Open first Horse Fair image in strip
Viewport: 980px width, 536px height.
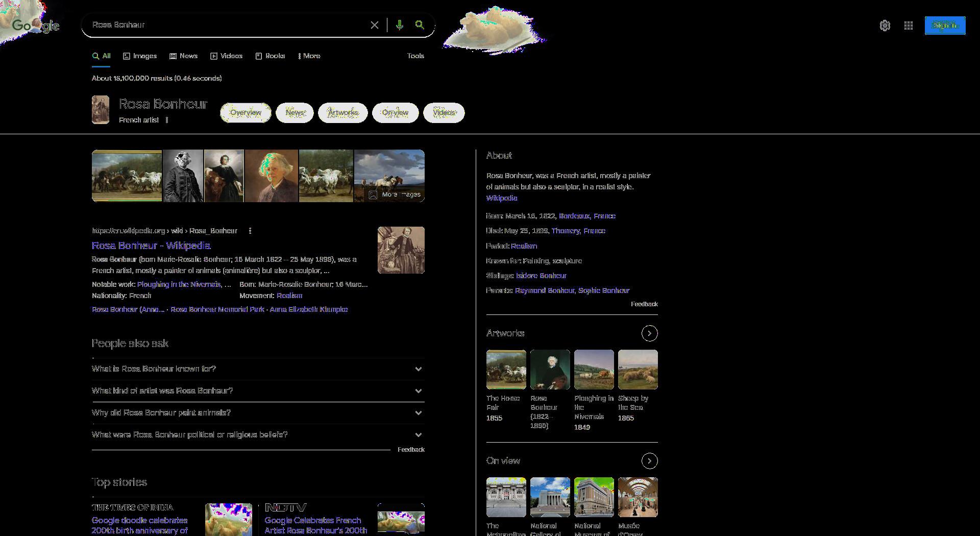tap(127, 176)
